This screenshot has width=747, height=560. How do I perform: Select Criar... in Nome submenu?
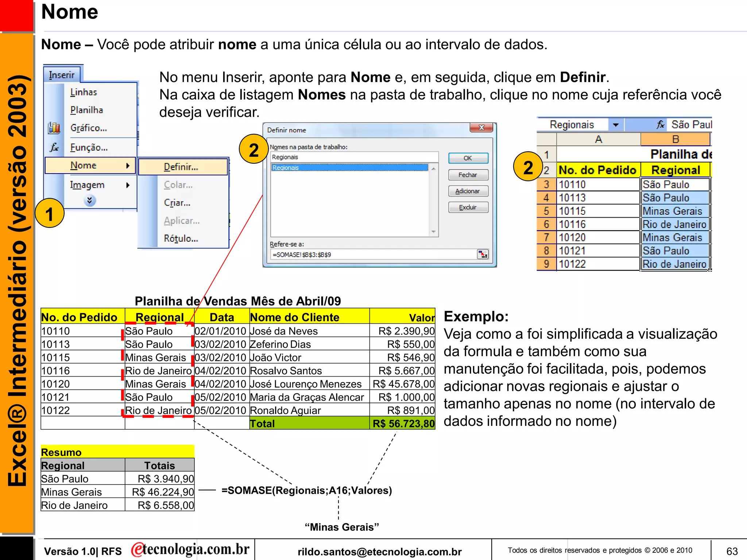coord(177,203)
